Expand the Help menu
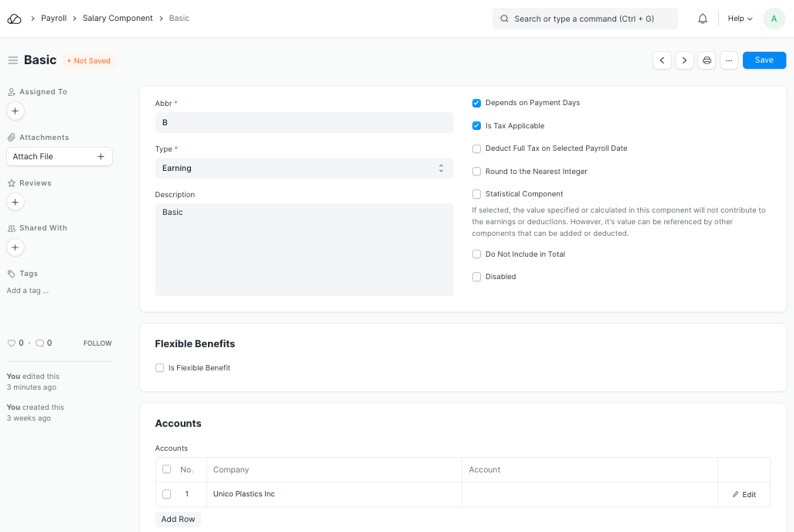 pos(740,19)
